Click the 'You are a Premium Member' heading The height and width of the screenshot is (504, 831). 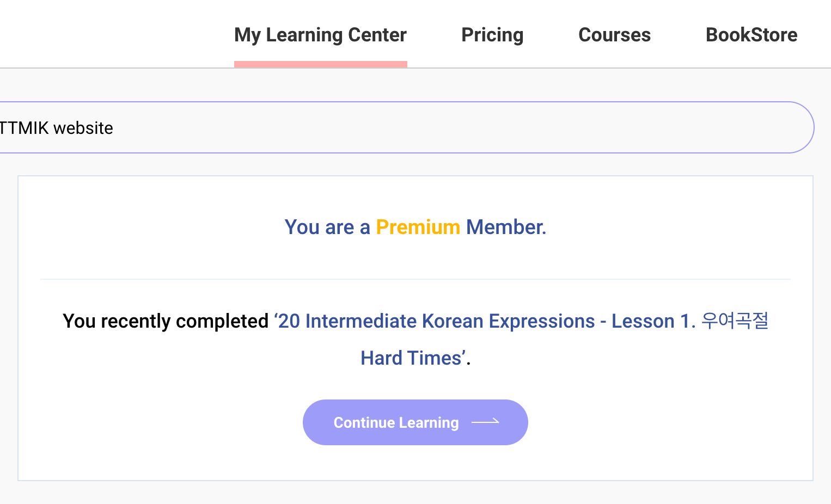(x=415, y=227)
